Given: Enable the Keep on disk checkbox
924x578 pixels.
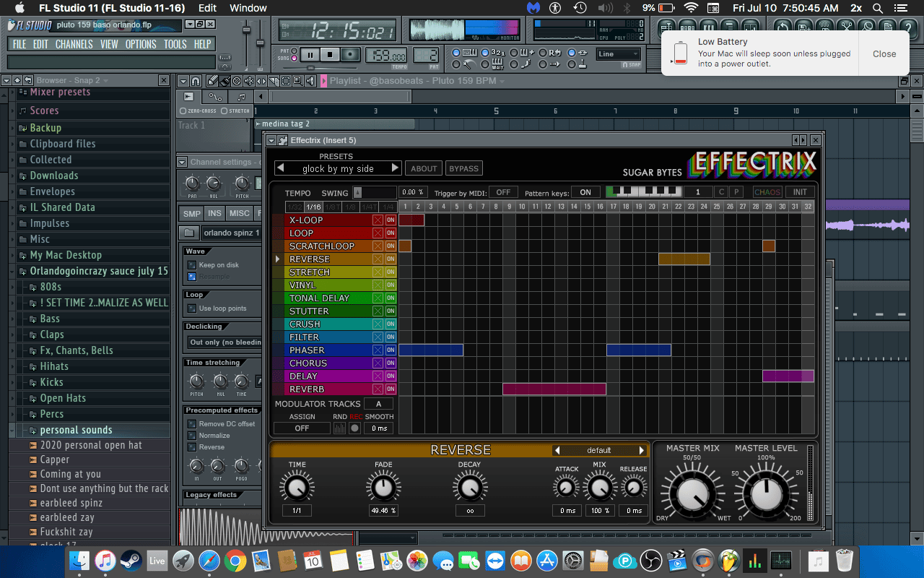Looking at the screenshot, I should tap(192, 265).
